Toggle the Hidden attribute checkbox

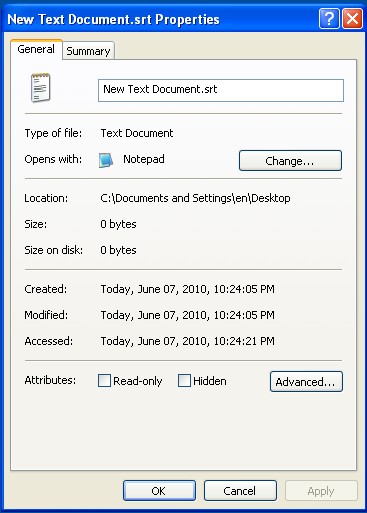point(184,380)
